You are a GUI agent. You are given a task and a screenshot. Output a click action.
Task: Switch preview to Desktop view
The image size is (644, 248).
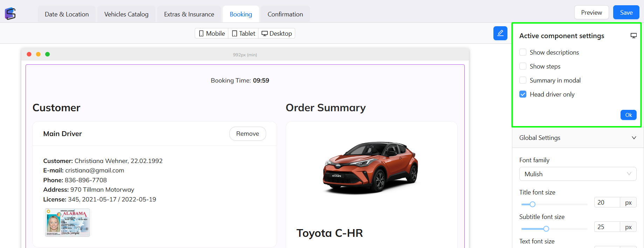pyautogui.click(x=277, y=34)
